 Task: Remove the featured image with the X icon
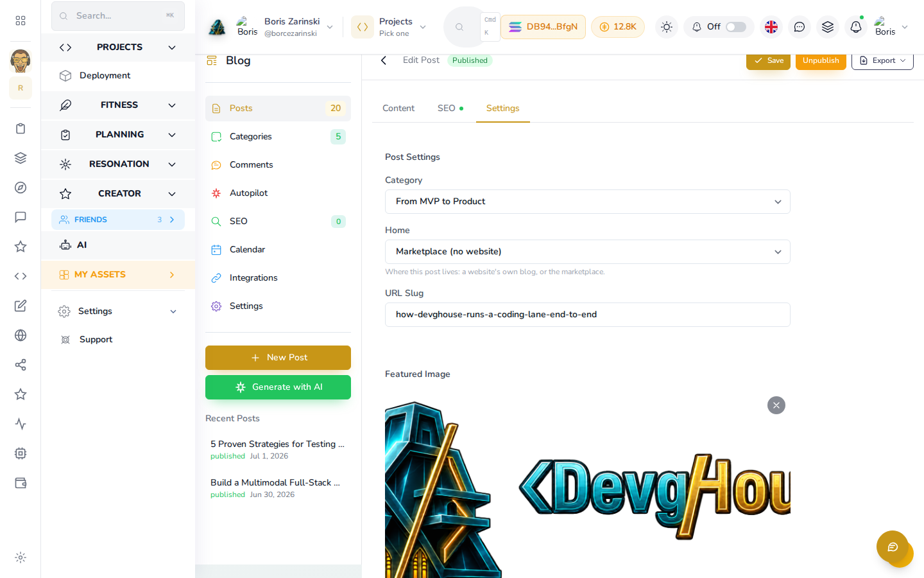tap(776, 405)
